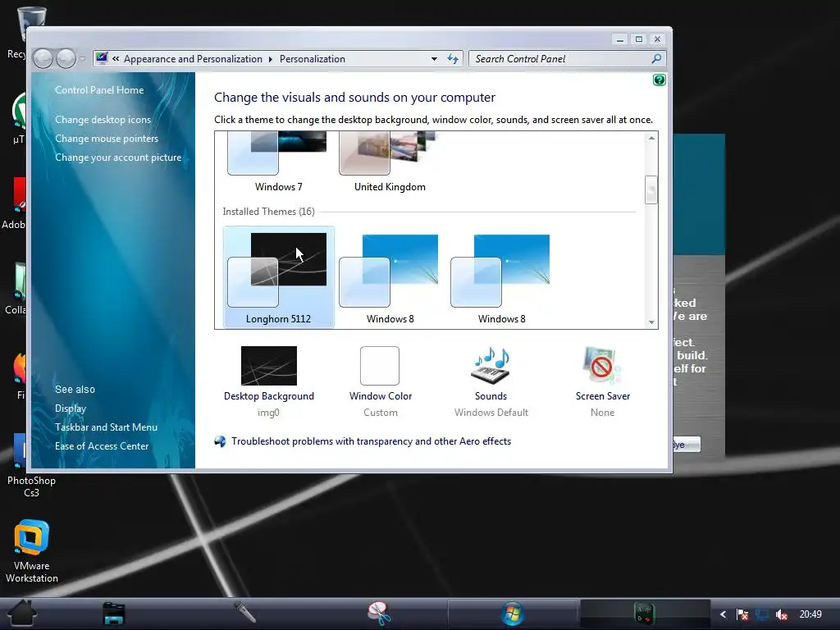Click the theme list scroll down arrow
The width and height of the screenshot is (840, 630).
pos(651,322)
